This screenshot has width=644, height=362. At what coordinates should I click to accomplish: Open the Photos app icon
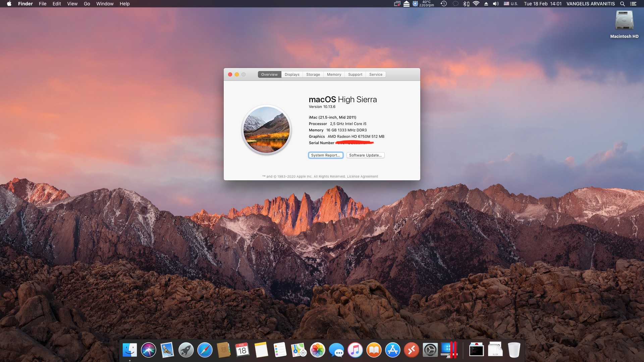point(318,350)
